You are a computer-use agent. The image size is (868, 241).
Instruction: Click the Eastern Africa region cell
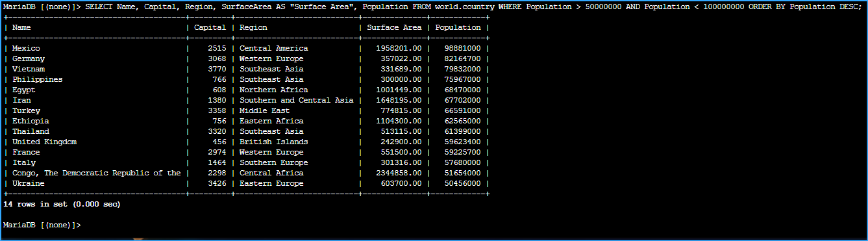271,121
